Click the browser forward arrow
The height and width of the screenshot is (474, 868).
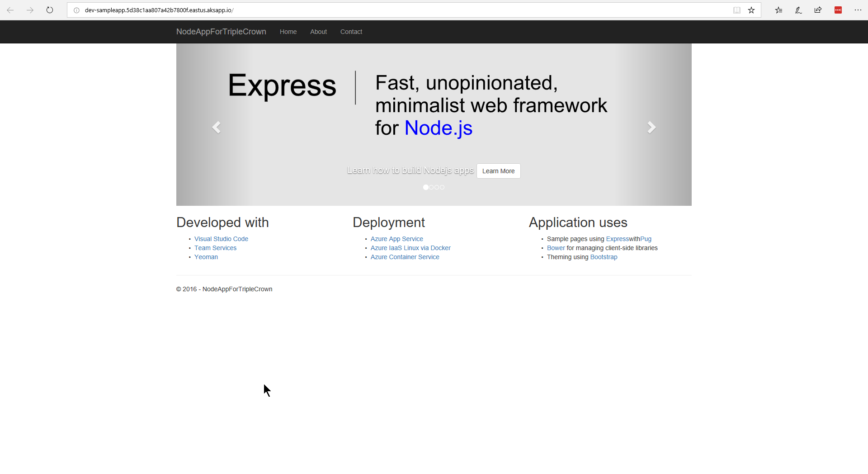click(x=30, y=10)
